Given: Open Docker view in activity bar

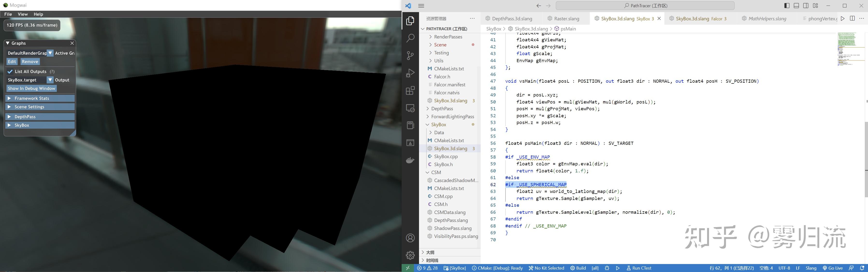Looking at the screenshot, I should click(410, 161).
